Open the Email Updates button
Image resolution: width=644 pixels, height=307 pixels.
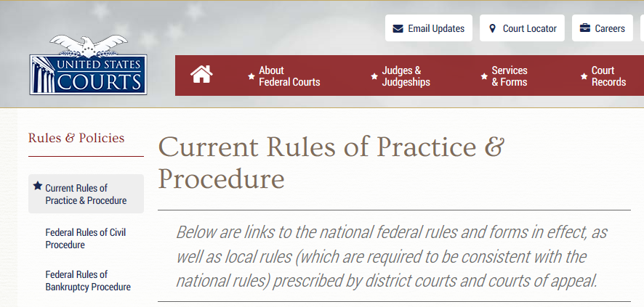click(429, 28)
